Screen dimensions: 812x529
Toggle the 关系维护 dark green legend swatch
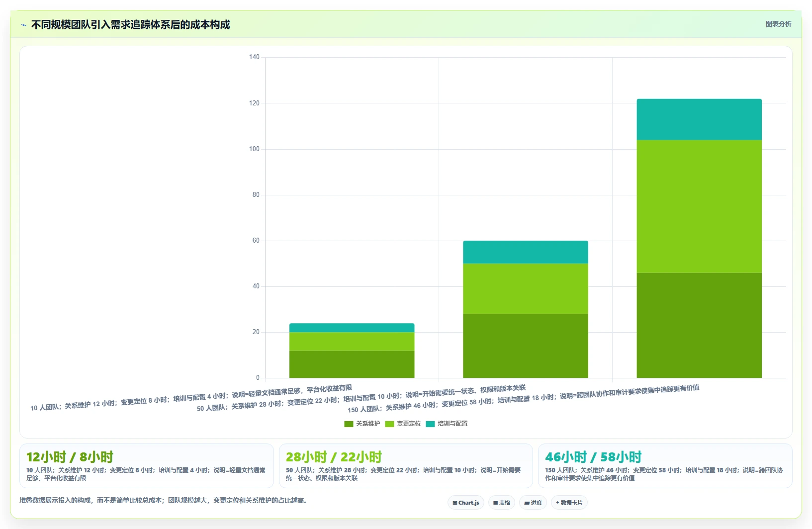[x=349, y=424]
